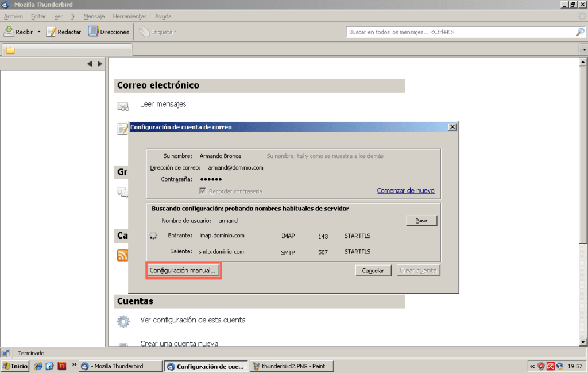Click the RSS feed icon
Screen dimensions: 588x373
click(x=122, y=255)
